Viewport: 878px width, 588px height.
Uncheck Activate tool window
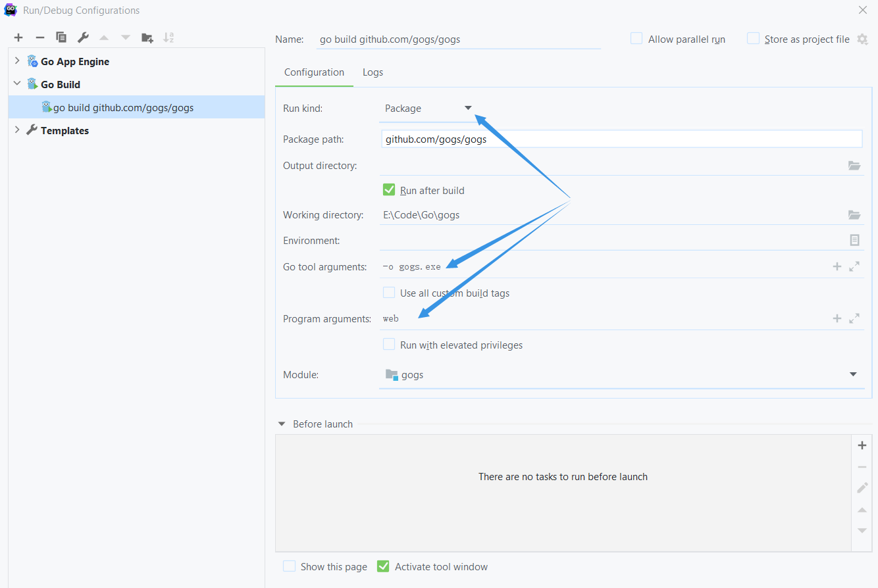click(x=383, y=566)
